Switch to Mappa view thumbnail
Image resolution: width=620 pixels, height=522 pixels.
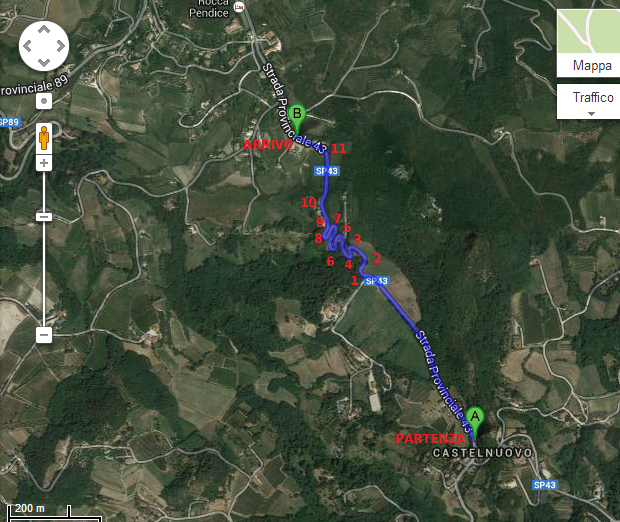click(x=588, y=32)
